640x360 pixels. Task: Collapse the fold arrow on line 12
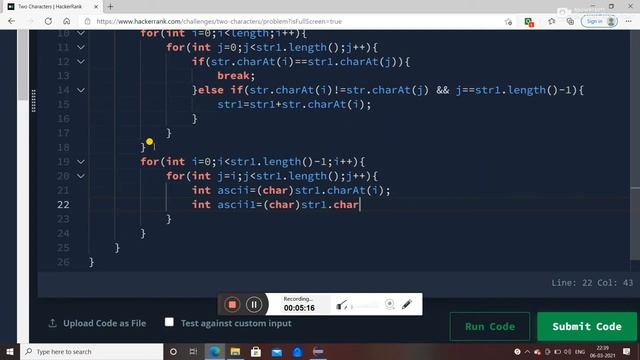[81, 62]
